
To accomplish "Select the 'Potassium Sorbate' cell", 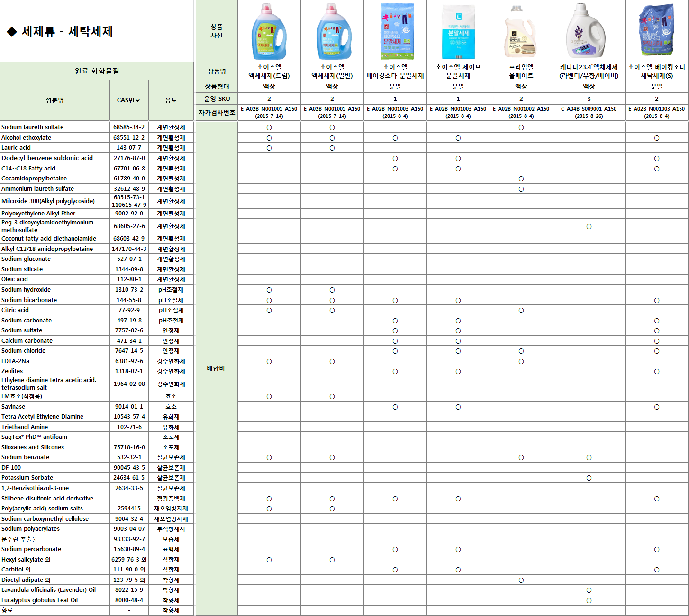I will coord(55,478).
